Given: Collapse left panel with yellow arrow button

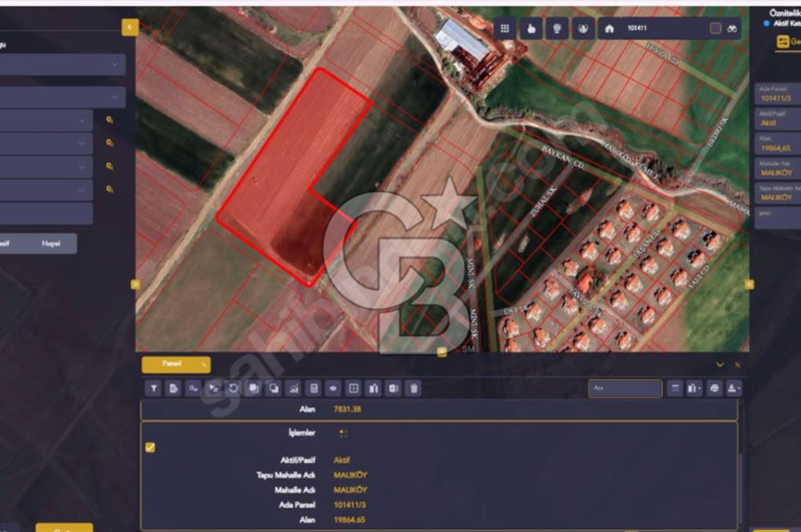Looking at the screenshot, I should pos(130,27).
